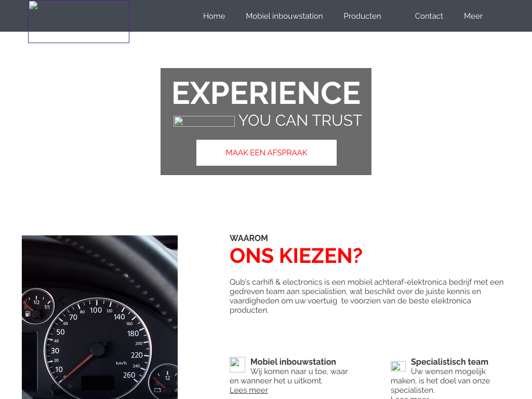
Task: Go to the Contact page
Action: (x=429, y=16)
